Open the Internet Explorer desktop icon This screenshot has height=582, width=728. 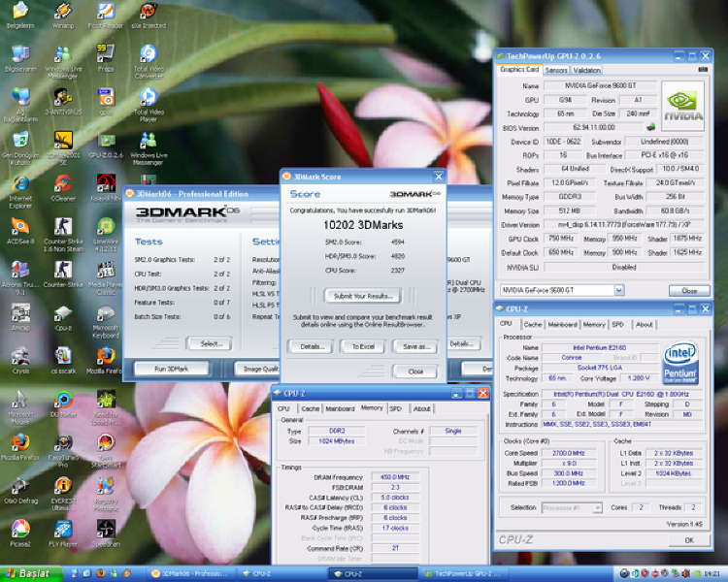point(20,191)
